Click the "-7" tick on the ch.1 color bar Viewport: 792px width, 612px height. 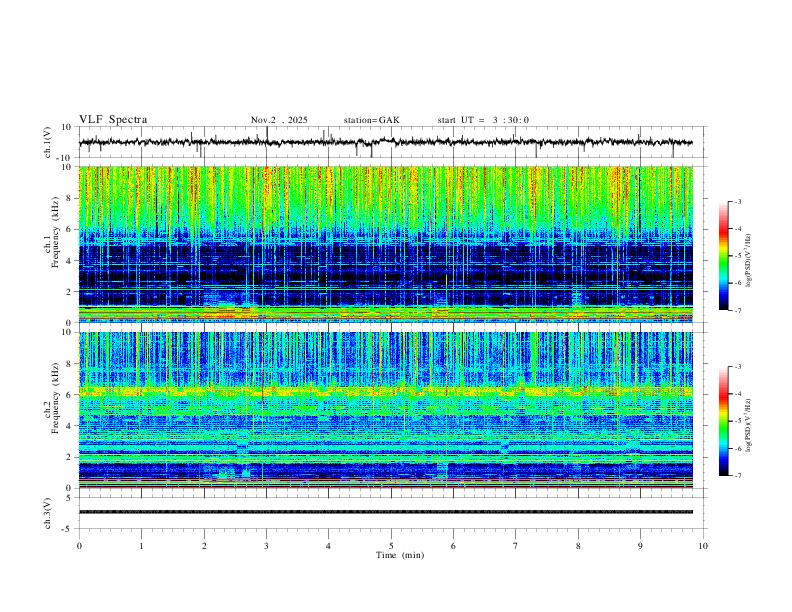(738, 311)
